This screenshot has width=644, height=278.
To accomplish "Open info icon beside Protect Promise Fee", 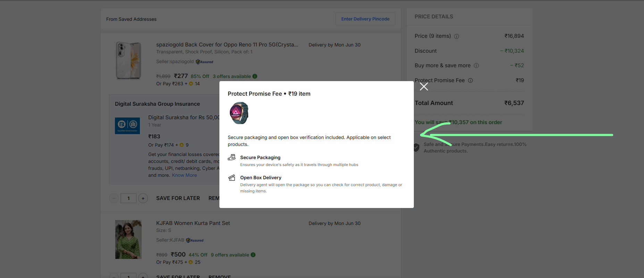I will [x=470, y=80].
